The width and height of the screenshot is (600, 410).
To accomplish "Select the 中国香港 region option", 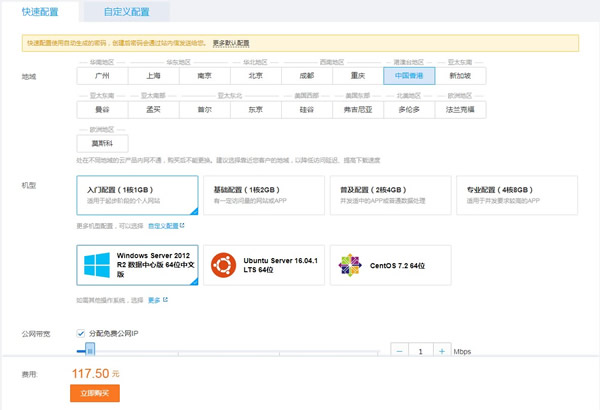I will (x=407, y=75).
